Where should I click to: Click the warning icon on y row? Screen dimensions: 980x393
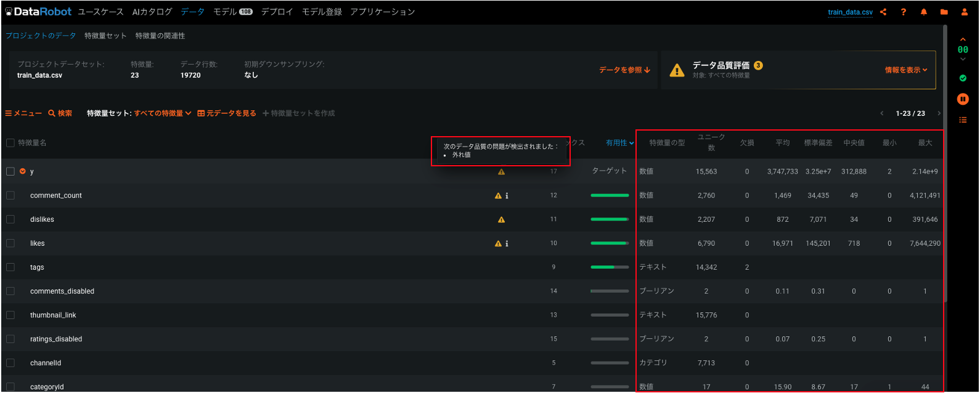(x=501, y=172)
